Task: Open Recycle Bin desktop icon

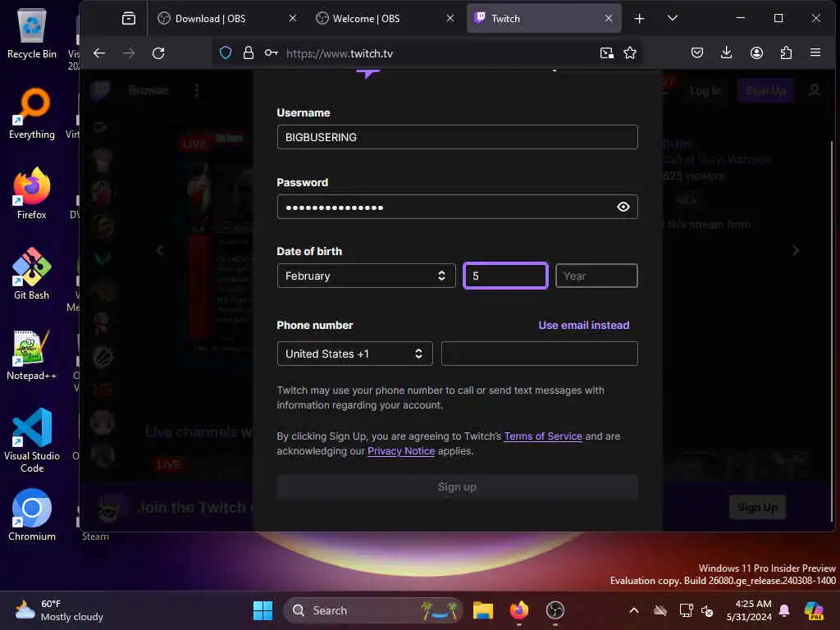Action: click(32, 34)
